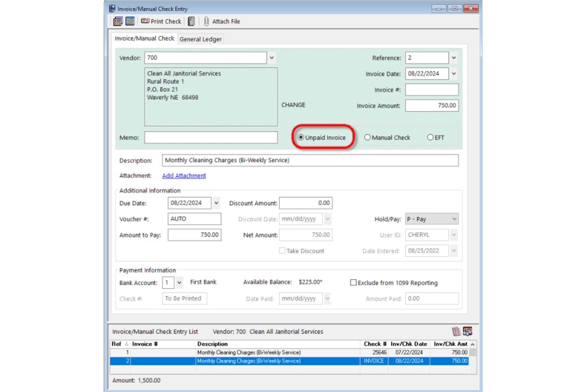The width and height of the screenshot is (588, 392).
Task: Click the Print Check icon
Action: coord(145,21)
